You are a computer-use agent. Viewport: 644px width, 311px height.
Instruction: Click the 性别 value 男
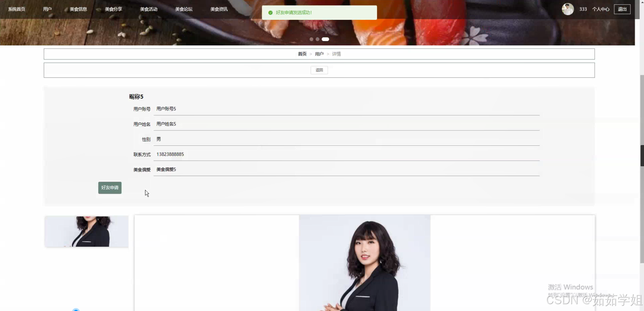pyautogui.click(x=158, y=139)
